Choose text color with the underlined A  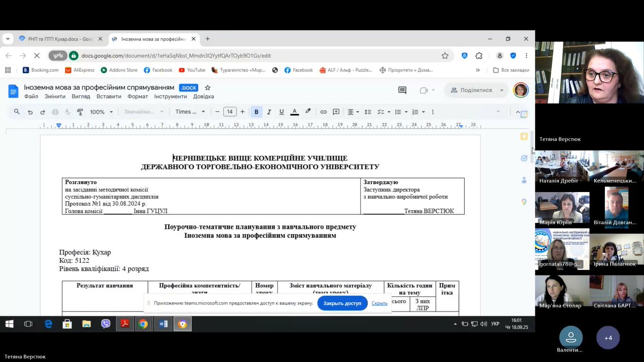294,112
